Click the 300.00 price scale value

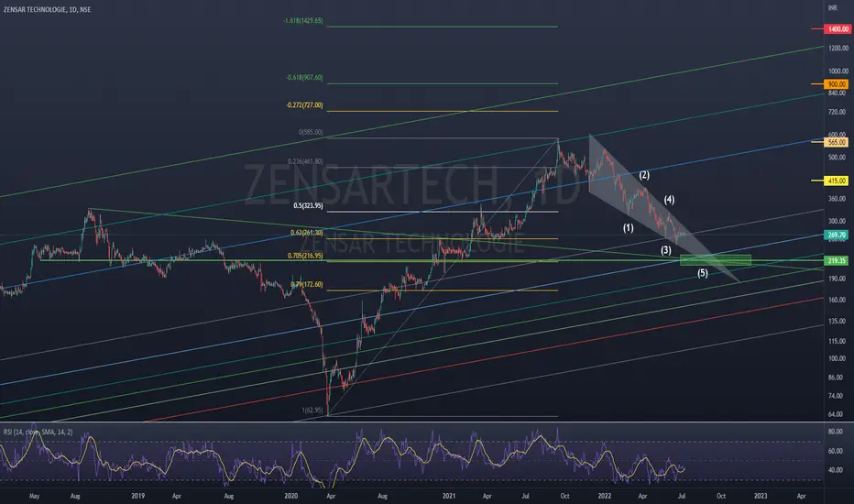(838, 221)
